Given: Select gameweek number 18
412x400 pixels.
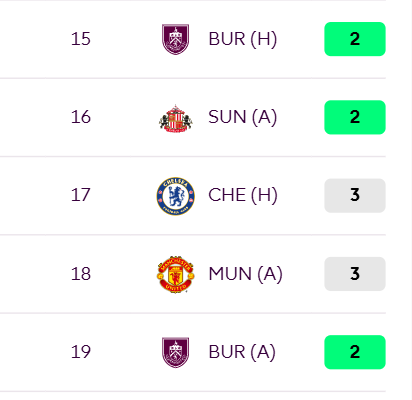Looking at the screenshot, I should click(81, 274).
